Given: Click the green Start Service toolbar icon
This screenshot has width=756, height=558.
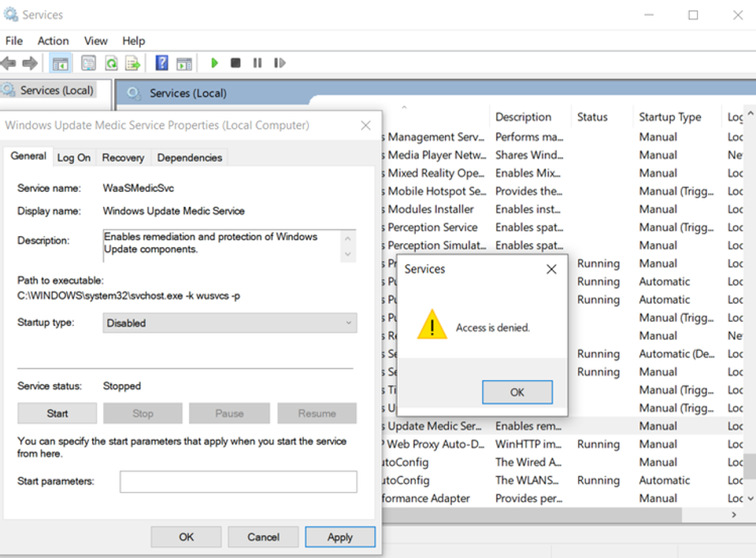Looking at the screenshot, I should (x=214, y=63).
